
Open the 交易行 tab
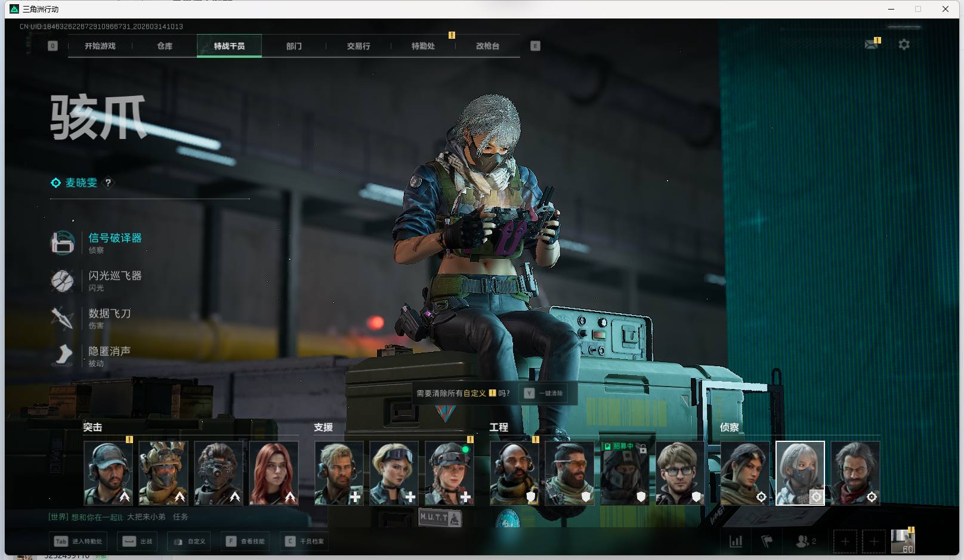pyautogui.click(x=359, y=46)
